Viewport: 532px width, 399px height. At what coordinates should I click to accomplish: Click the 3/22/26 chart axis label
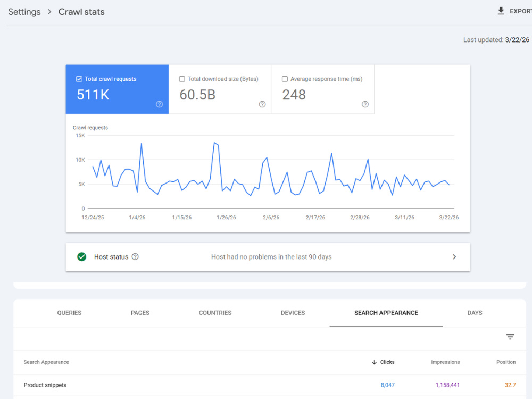pyautogui.click(x=449, y=218)
